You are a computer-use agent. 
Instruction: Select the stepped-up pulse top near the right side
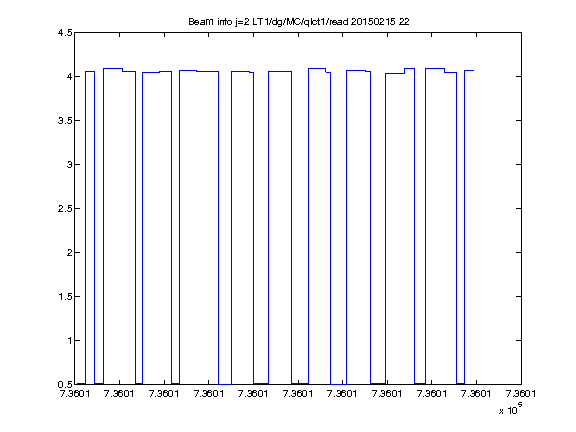pos(410,68)
